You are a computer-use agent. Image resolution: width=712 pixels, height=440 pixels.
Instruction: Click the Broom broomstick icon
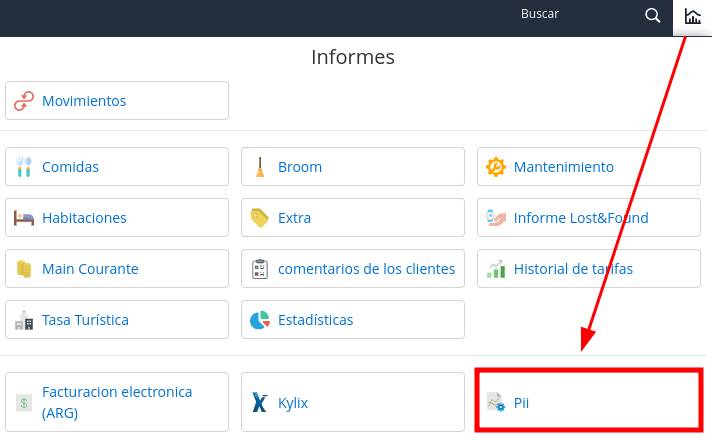(260, 167)
